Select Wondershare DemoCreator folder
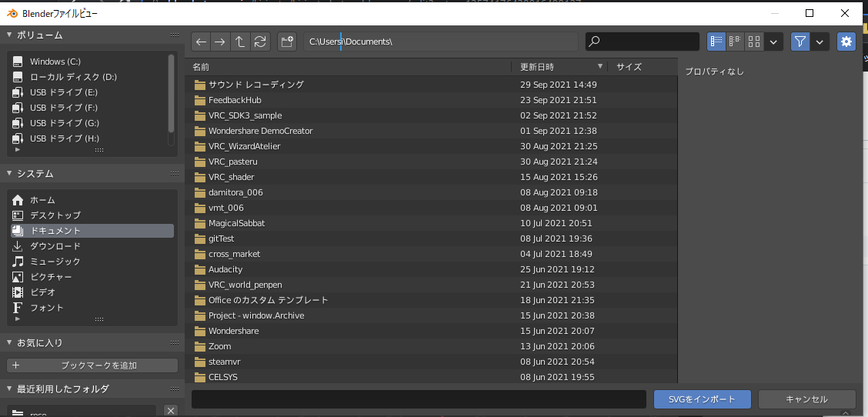 tap(431, 132)
